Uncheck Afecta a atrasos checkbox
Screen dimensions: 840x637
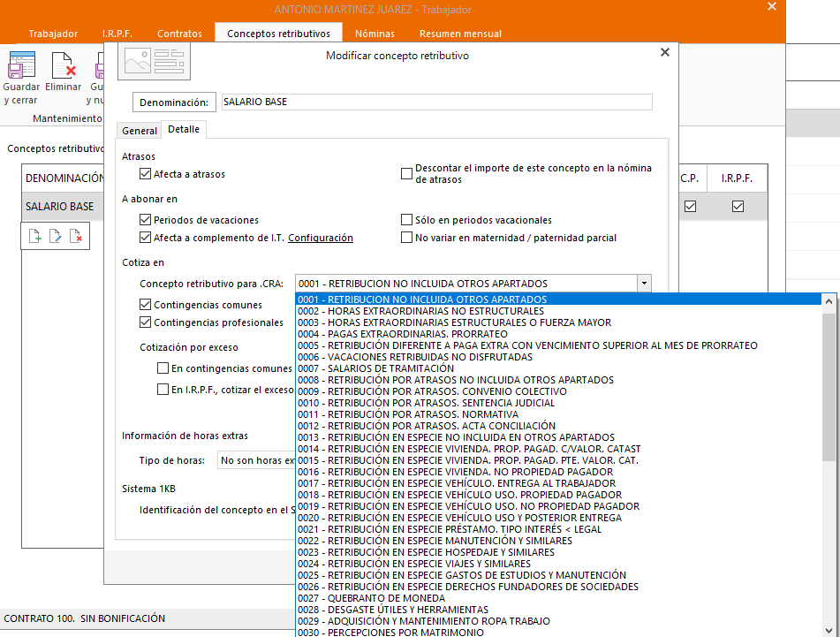tap(146, 174)
